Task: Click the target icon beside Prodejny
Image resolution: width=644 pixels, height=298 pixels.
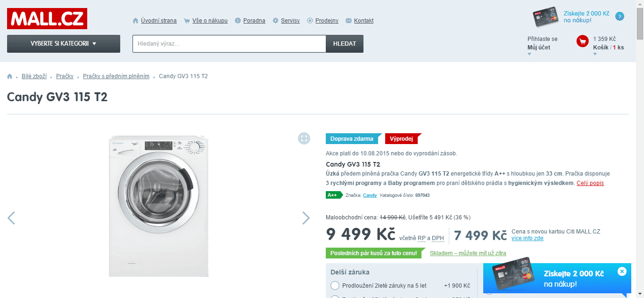Action: (x=310, y=21)
